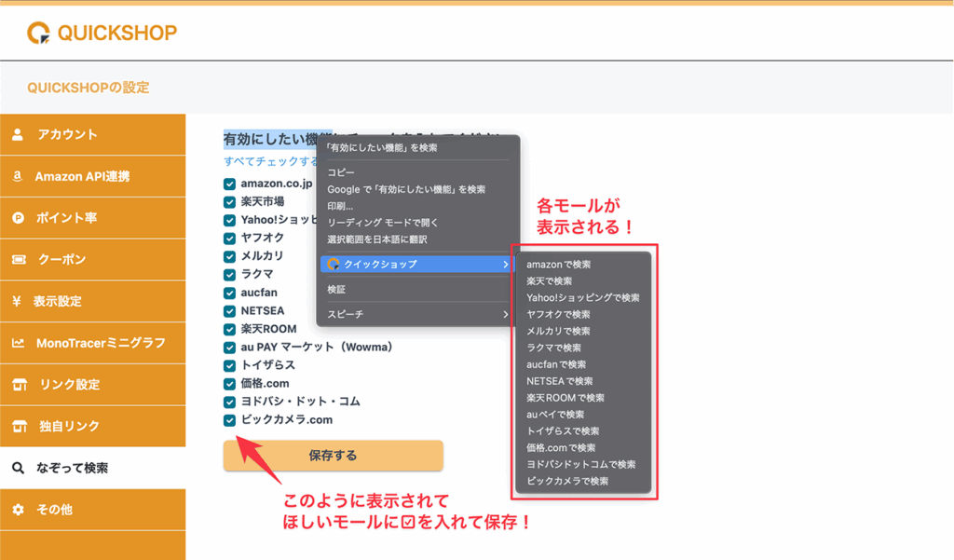Viewport: 954px width, 560px height.
Task: Click the store icon beside リンク設定
Action: (x=20, y=384)
